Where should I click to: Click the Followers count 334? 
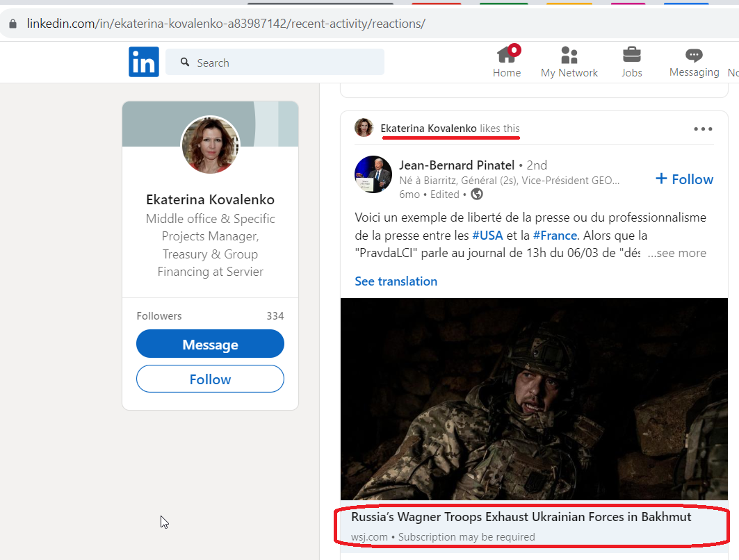pos(275,316)
